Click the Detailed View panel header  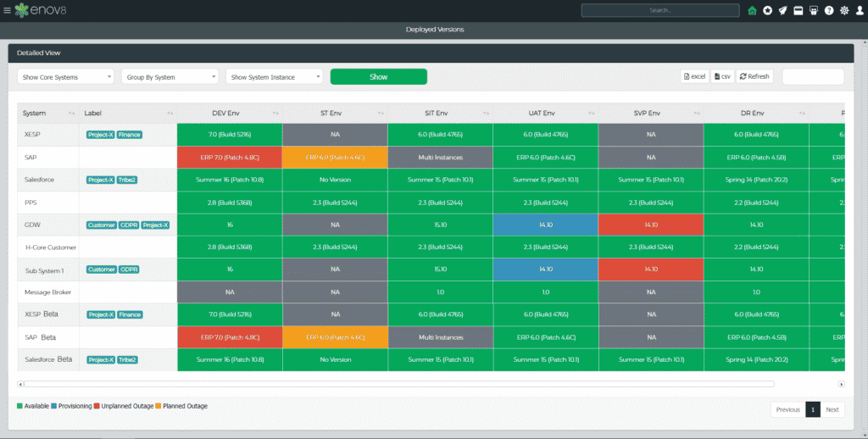(x=431, y=53)
